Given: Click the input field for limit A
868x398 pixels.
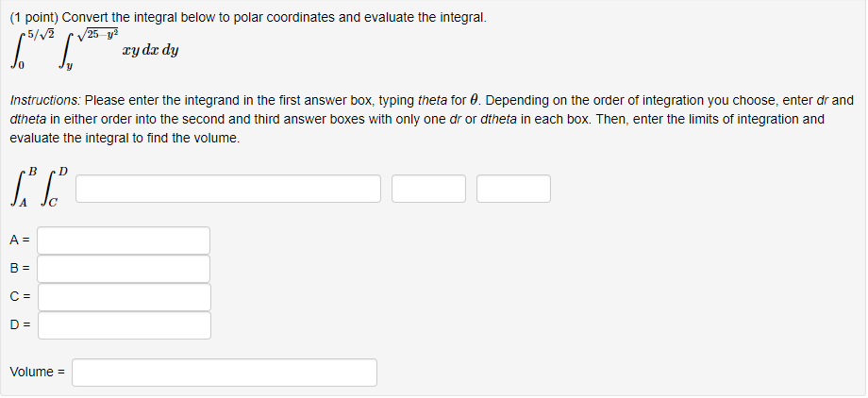Looking at the screenshot, I should tap(124, 240).
